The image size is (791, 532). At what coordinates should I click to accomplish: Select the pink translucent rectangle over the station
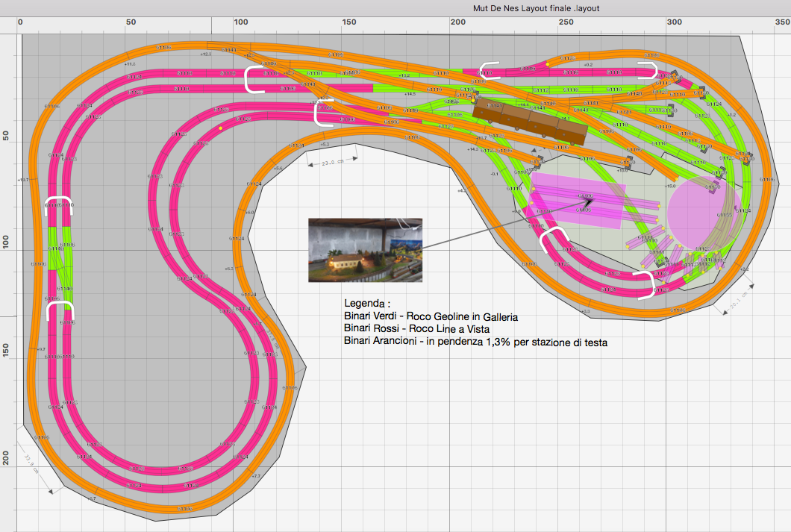(575, 197)
